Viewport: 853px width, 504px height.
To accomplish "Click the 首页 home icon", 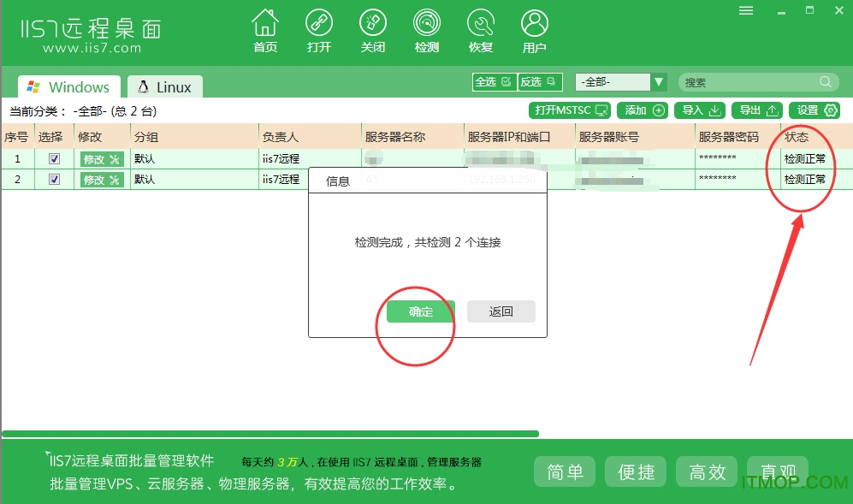I will tap(265, 23).
